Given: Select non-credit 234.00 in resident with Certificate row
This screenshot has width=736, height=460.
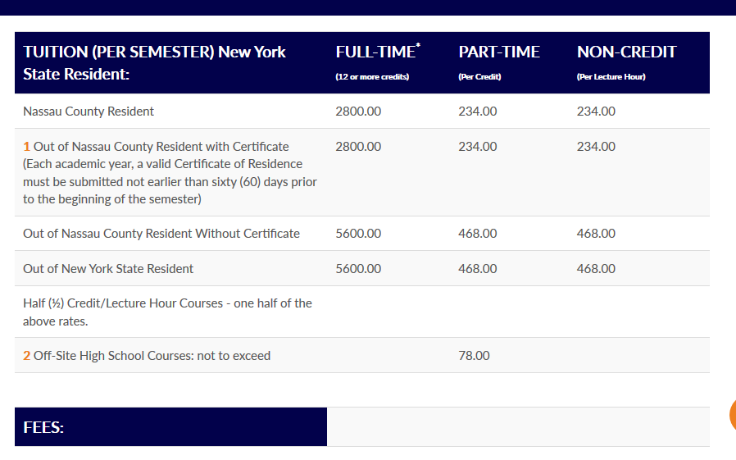Looking at the screenshot, I should [x=596, y=146].
